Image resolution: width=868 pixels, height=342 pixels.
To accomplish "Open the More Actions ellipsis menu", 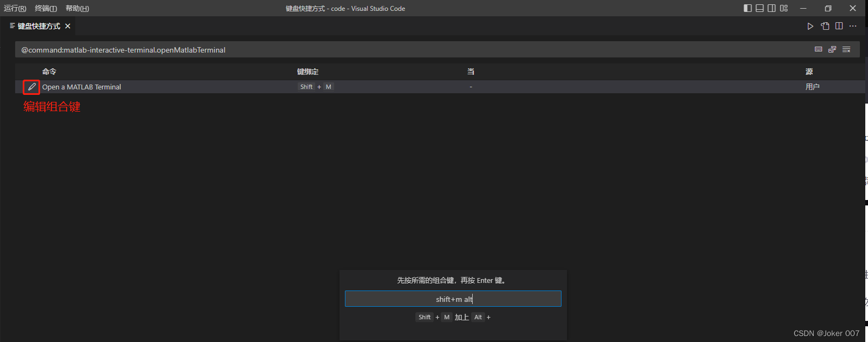I will click(853, 26).
